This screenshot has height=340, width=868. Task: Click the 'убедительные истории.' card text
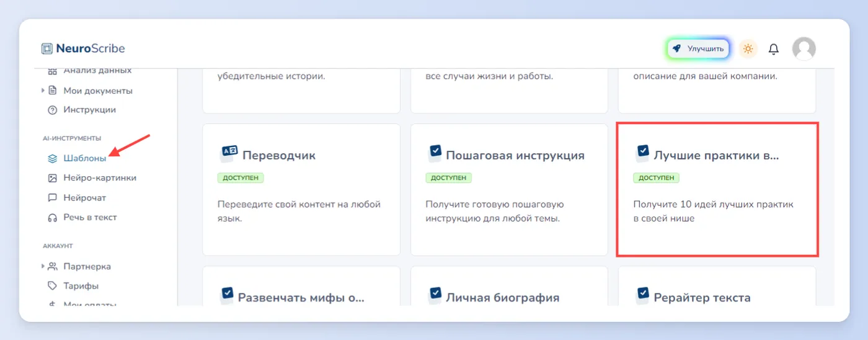coord(272,76)
